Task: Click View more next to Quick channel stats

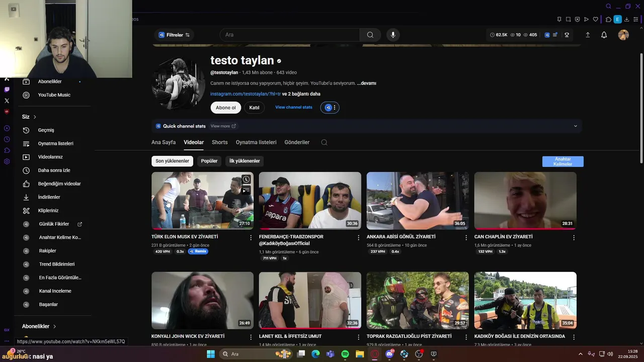Action: coord(223,126)
